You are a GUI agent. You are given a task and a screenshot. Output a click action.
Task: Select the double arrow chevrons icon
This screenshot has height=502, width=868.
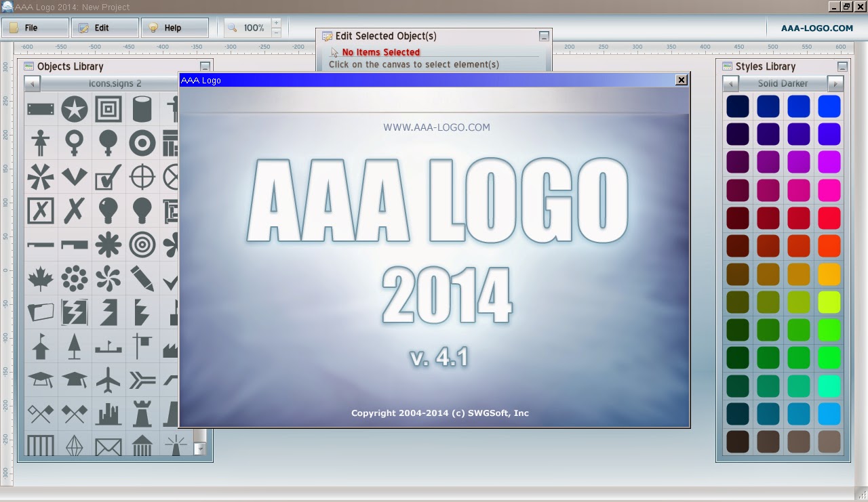142,380
